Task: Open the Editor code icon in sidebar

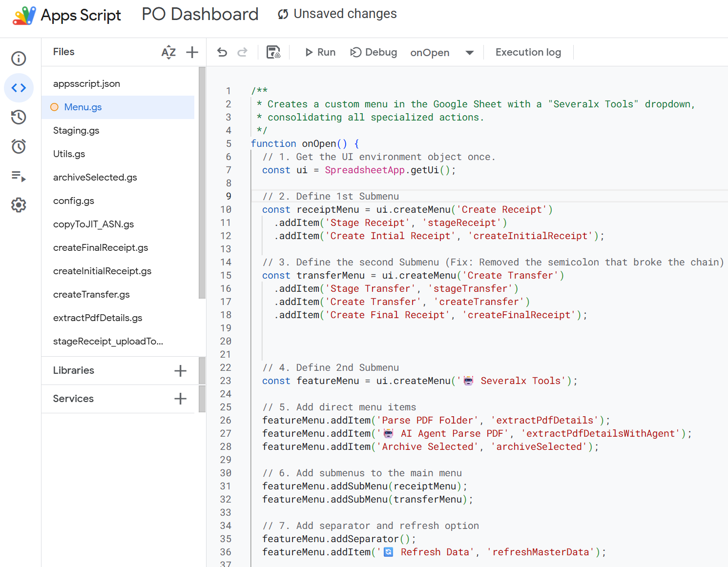Action: point(19,88)
